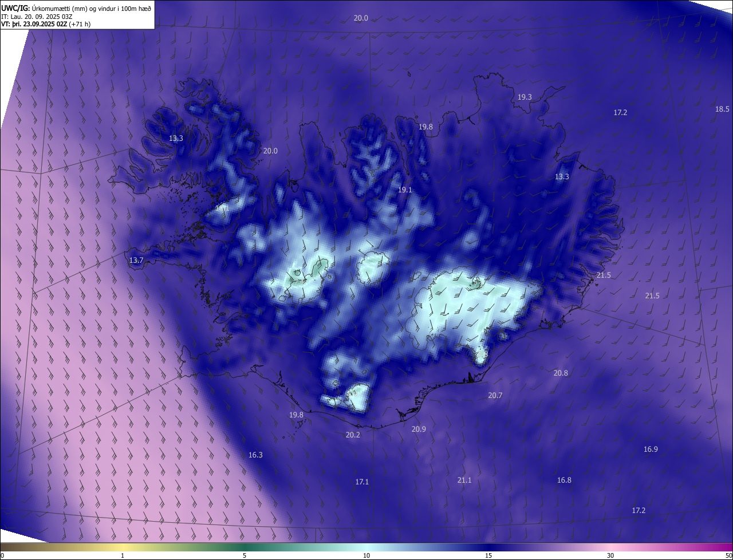This screenshot has height=560, width=733.
Task: Click the 16.3 value label
Action: [255, 455]
